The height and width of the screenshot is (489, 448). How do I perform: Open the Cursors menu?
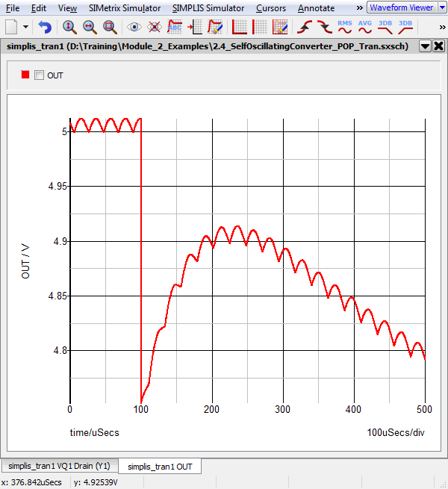coord(270,8)
